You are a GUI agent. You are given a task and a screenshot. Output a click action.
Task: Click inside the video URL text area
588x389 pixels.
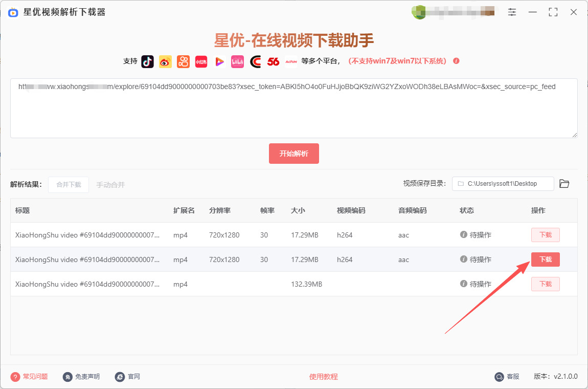tap(294, 108)
